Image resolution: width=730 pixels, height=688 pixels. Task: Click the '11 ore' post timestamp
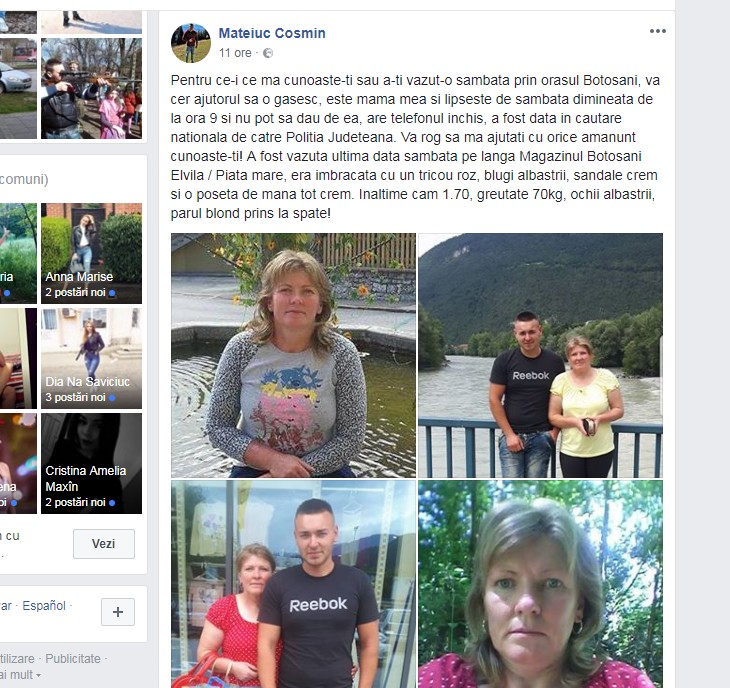coord(235,53)
